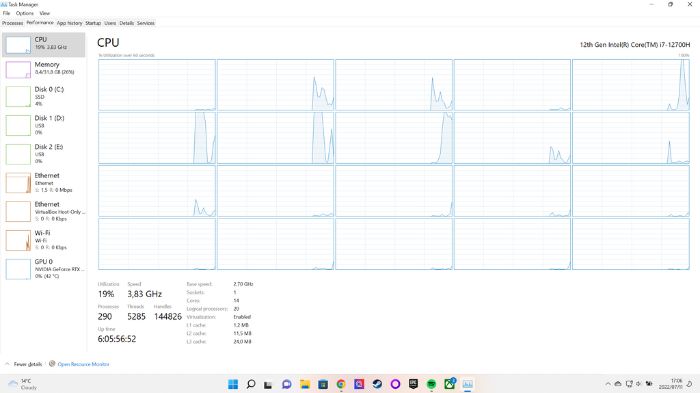Launch Steam from taskbar
The height and width of the screenshot is (393, 700).
coord(377,384)
